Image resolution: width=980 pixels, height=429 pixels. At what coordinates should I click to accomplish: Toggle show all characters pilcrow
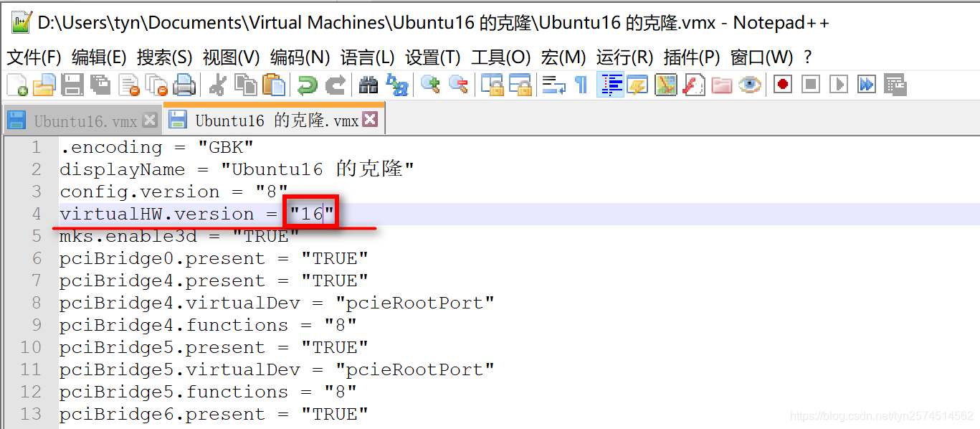581,85
